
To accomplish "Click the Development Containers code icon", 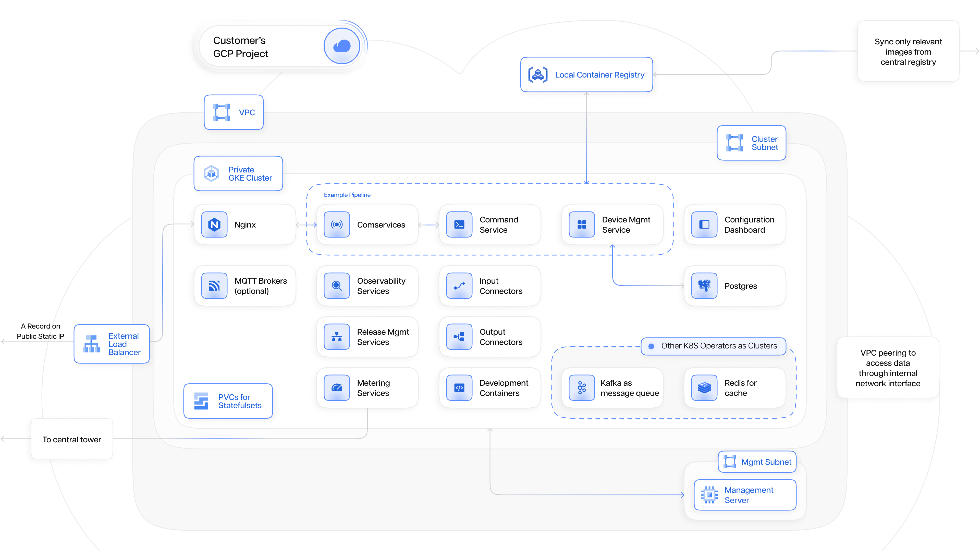I will (x=459, y=388).
